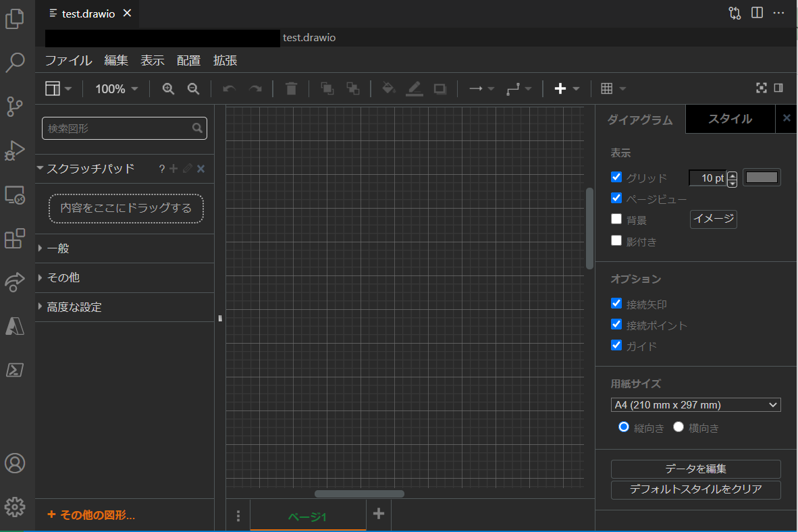798x532 pixels.
Task: Select the fill color tool
Action: (388, 88)
